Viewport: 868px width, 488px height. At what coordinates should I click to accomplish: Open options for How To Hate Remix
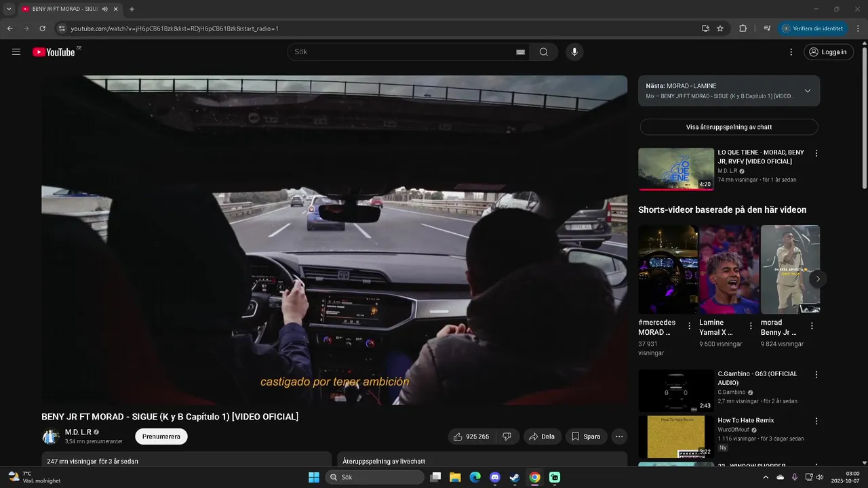point(816,421)
